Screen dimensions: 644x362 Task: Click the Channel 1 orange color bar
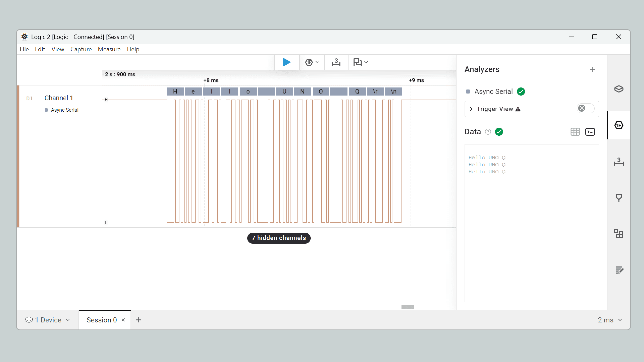(18, 156)
